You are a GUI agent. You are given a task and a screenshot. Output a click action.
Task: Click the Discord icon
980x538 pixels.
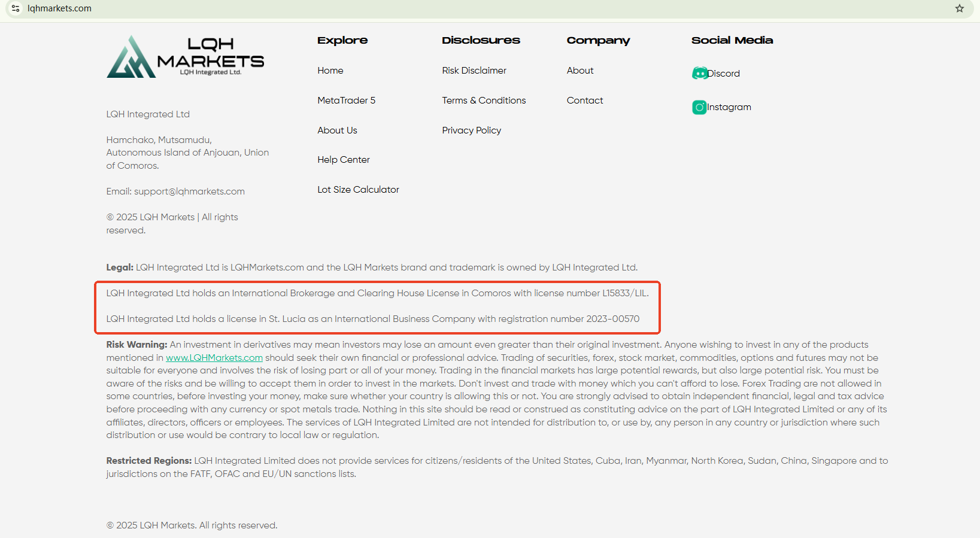[x=699, y=73]
